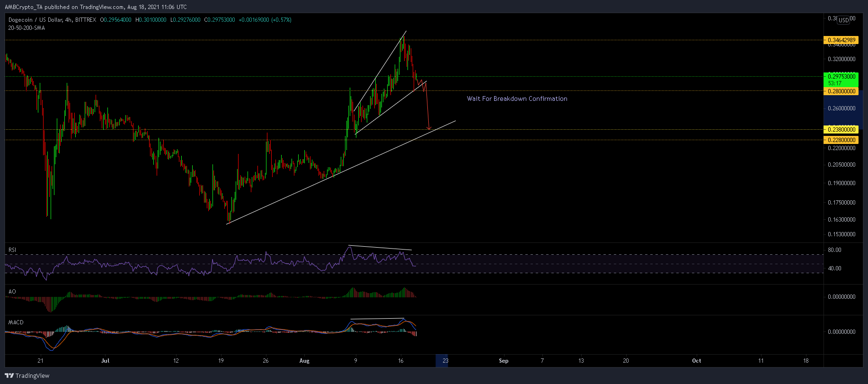Click the USD currency label on price axis

[843, 20]
